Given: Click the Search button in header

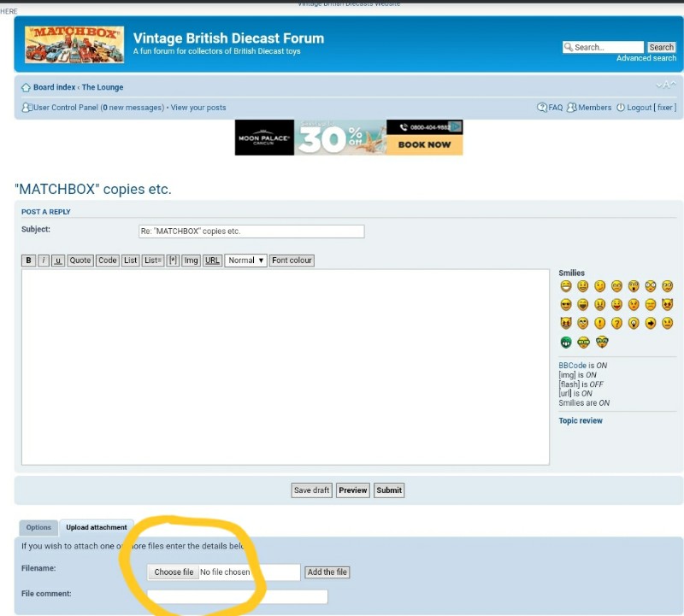Looking at the screenshot, I should (x=661, y=47).
